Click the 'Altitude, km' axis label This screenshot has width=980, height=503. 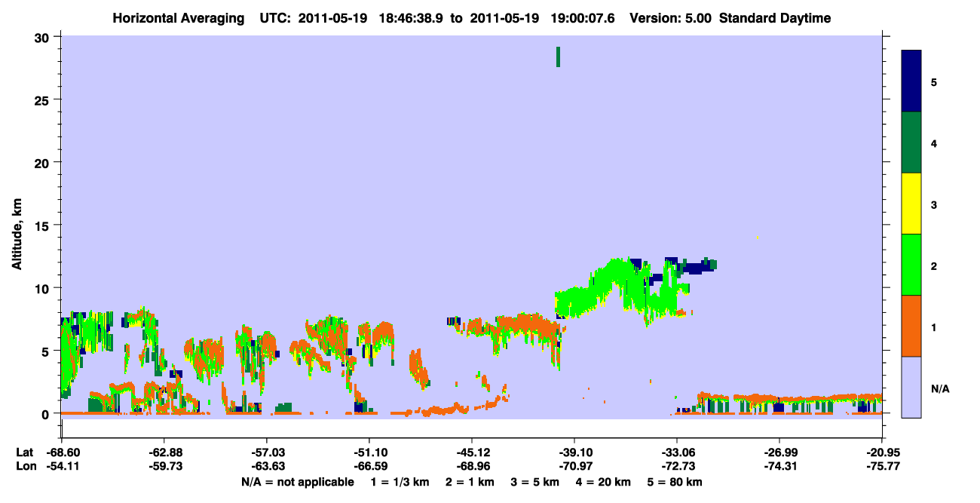coord(16,234)
